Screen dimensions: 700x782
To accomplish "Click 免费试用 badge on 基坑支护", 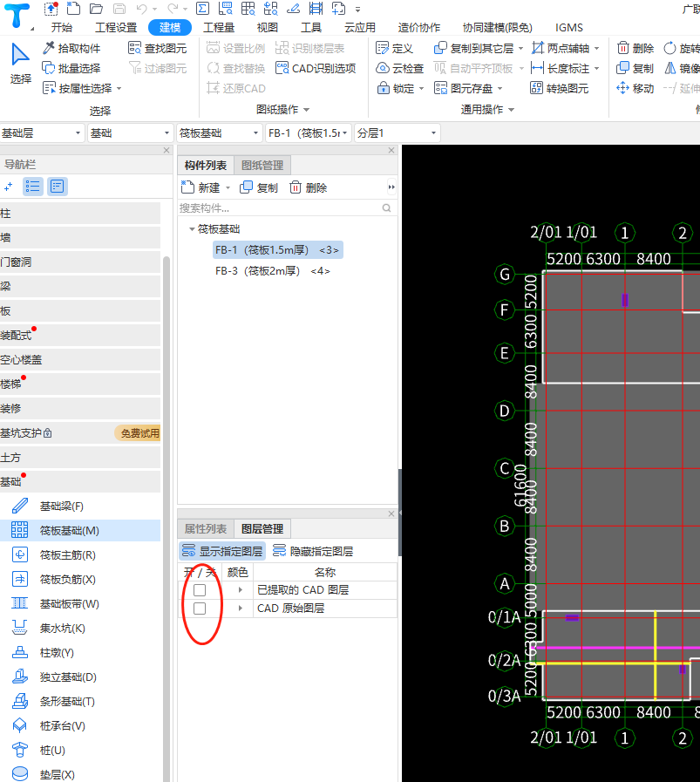I will click(x=139, y=433).
